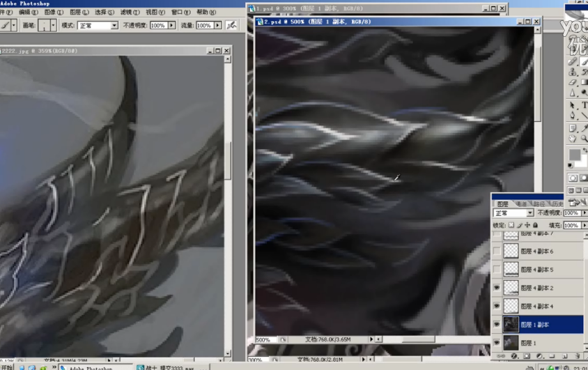This screenshot has height=370, width=588.
Task: Open layer blend mode 正常 dropdown
Action: click(529, 213)
